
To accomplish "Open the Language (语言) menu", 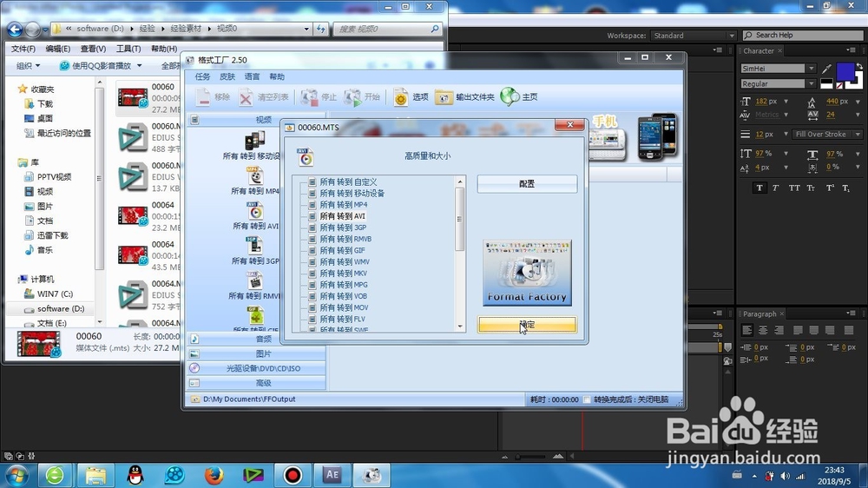I will point(252,76).
